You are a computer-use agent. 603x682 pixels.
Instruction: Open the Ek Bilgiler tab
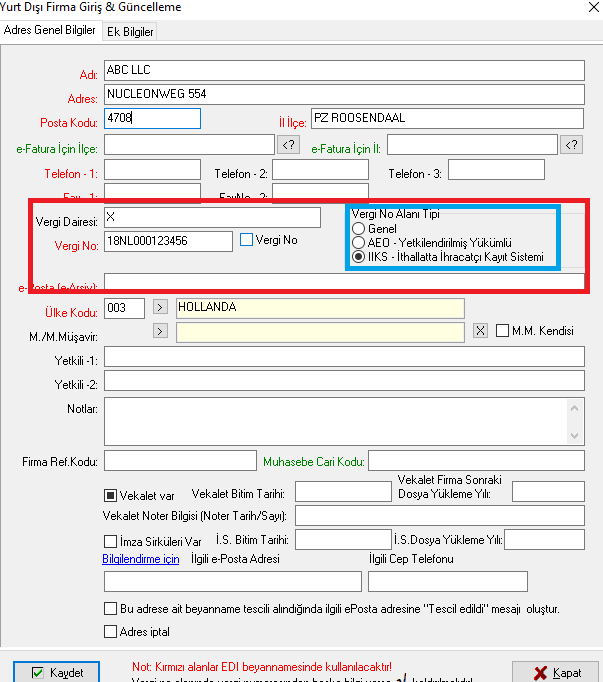(x=130, y=32)
